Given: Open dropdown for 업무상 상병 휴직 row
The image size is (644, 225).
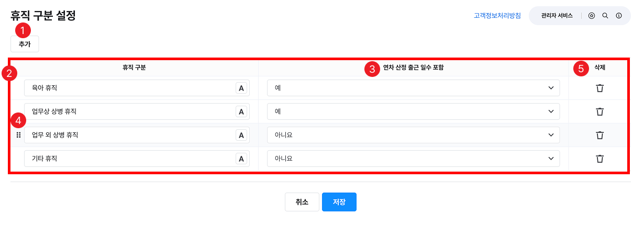Looking at the screenshot, I should coord(413,111).
